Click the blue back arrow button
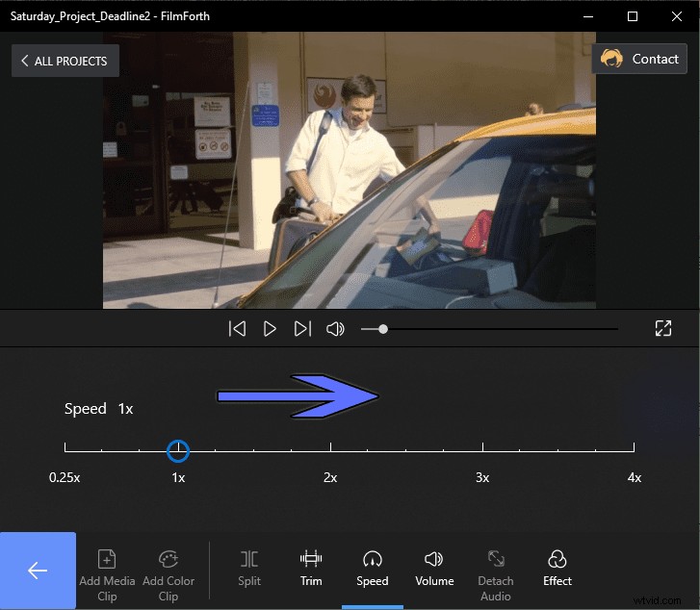Screen dimensions: 700x610 38,571
